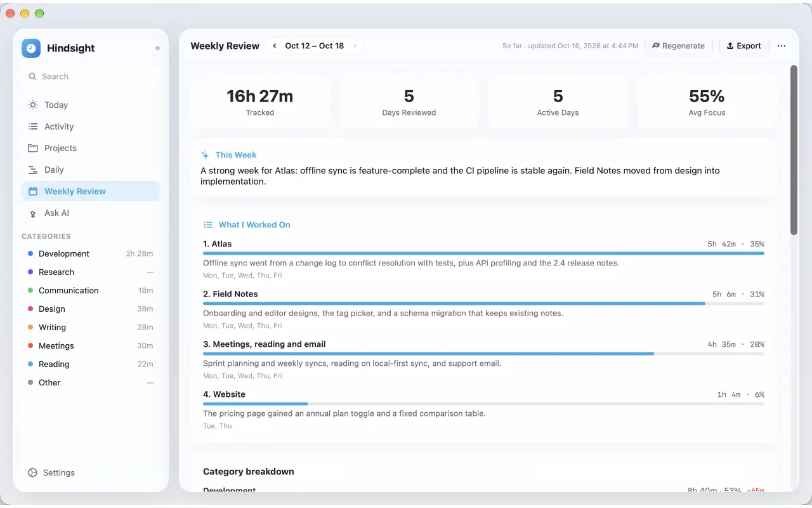Screen dimensions: 812x508
Task: Click the Daily timeline icon
Action: pyautogui.click(x=33, y=170)
